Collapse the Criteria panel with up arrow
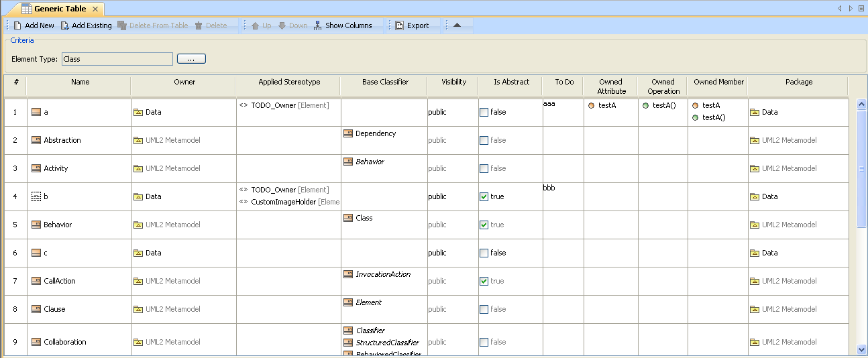This screenshot has height=358, width=868. [x=457, y=25]
